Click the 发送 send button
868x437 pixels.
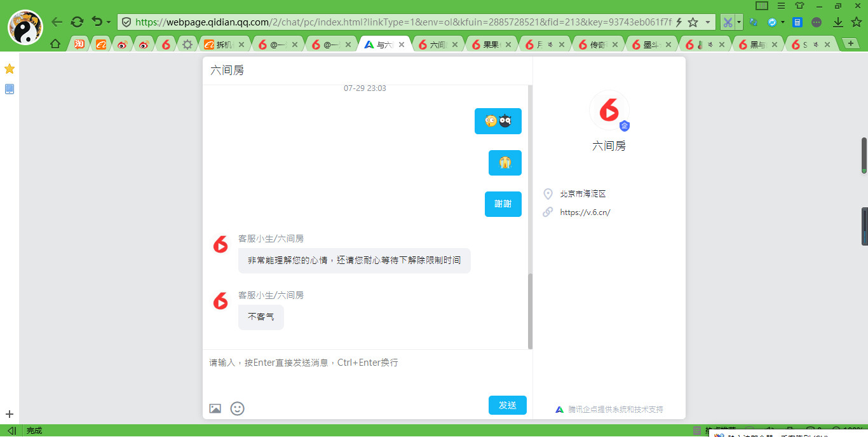[x=508, y=405]
